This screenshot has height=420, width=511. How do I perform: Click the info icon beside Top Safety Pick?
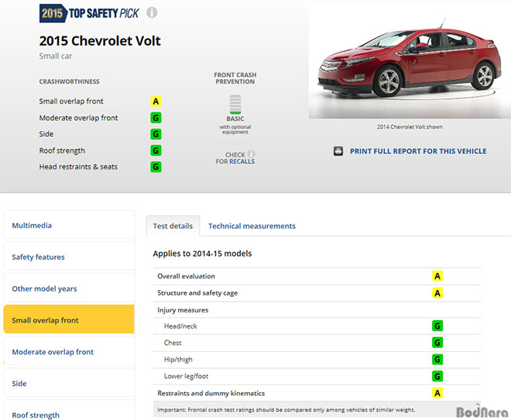[x=152, y=12]
